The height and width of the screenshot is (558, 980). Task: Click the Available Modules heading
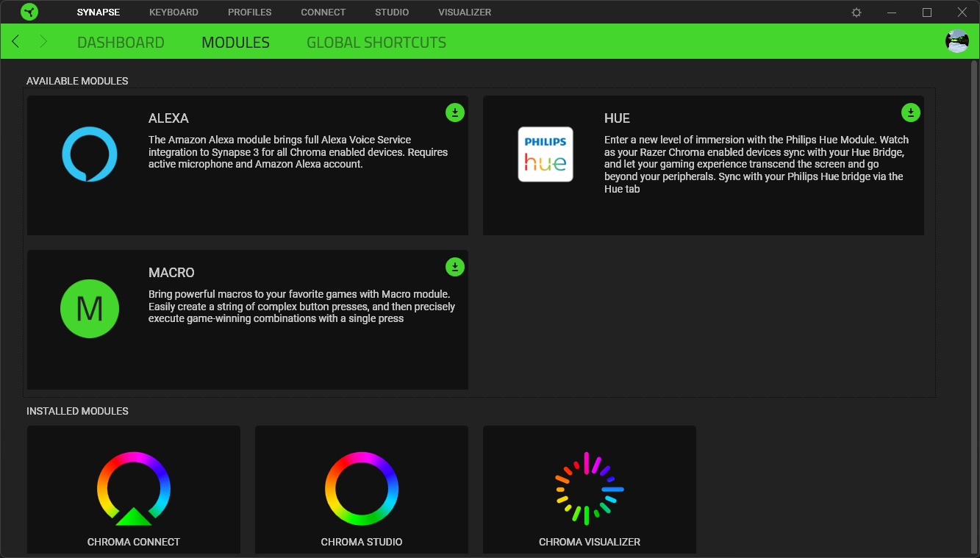coord(77,81)
